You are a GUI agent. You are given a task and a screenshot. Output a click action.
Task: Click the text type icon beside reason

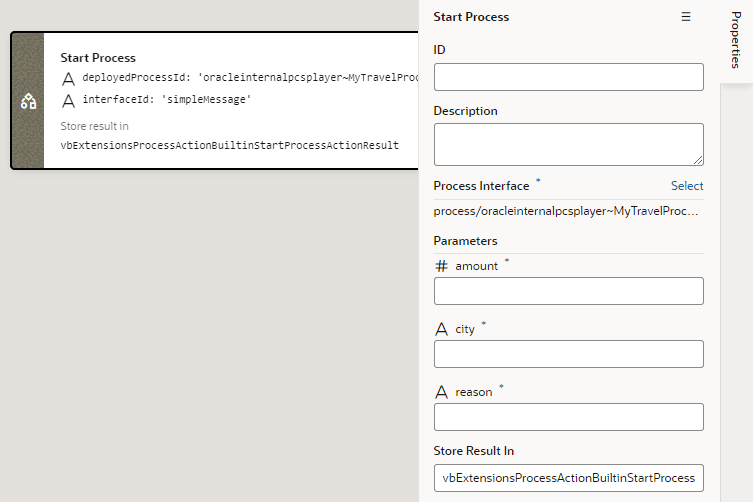tap(441, 392)
